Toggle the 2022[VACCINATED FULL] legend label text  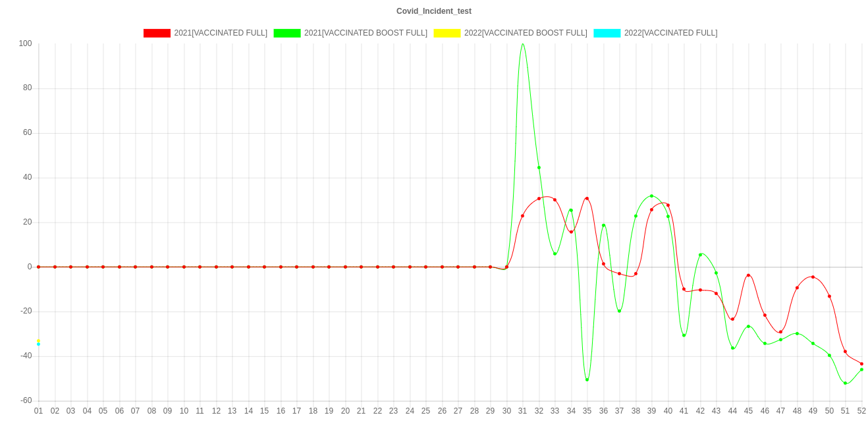click(x=670, y=33)
